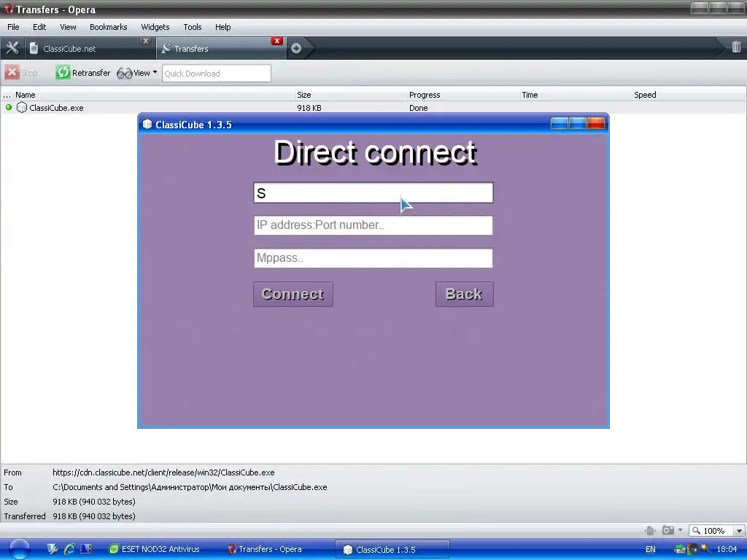
Task: Sort transfers by Time column
Action: pos(530,95)
